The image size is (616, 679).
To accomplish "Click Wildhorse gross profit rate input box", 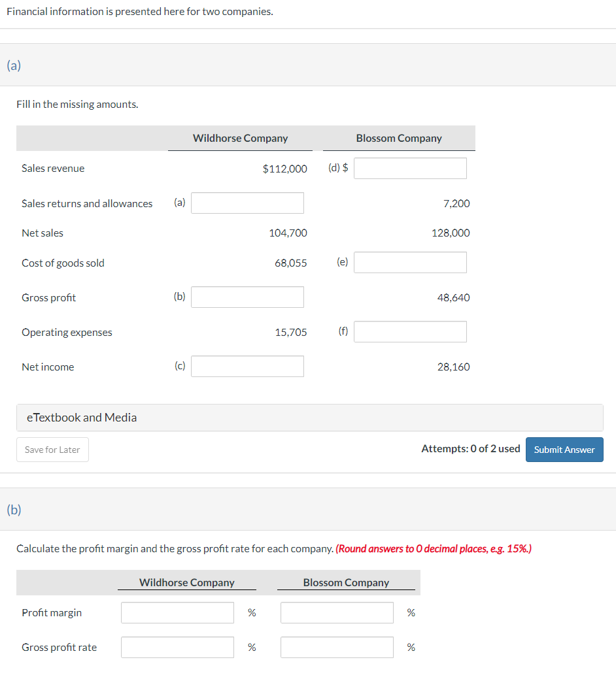I will click(177, 647).
